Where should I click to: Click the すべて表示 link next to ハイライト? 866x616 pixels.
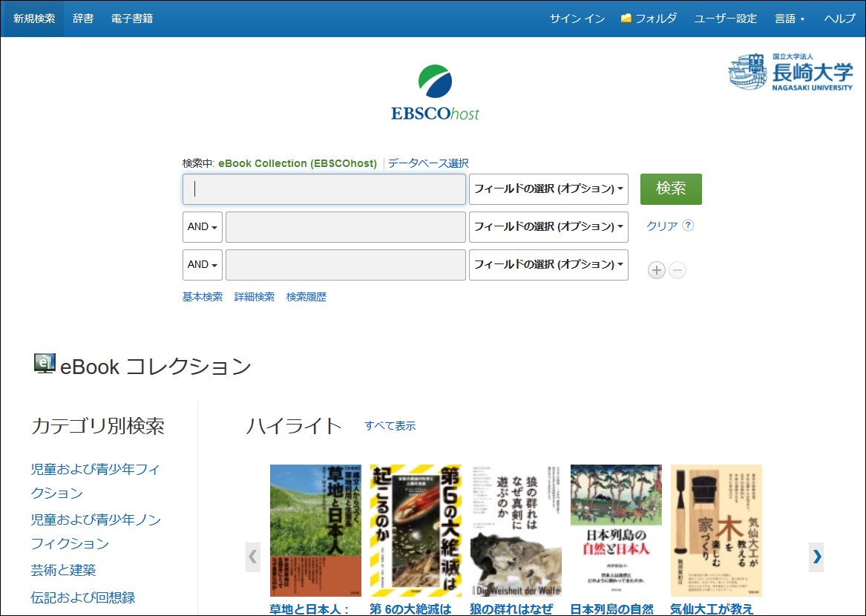(x=390, y=426)
